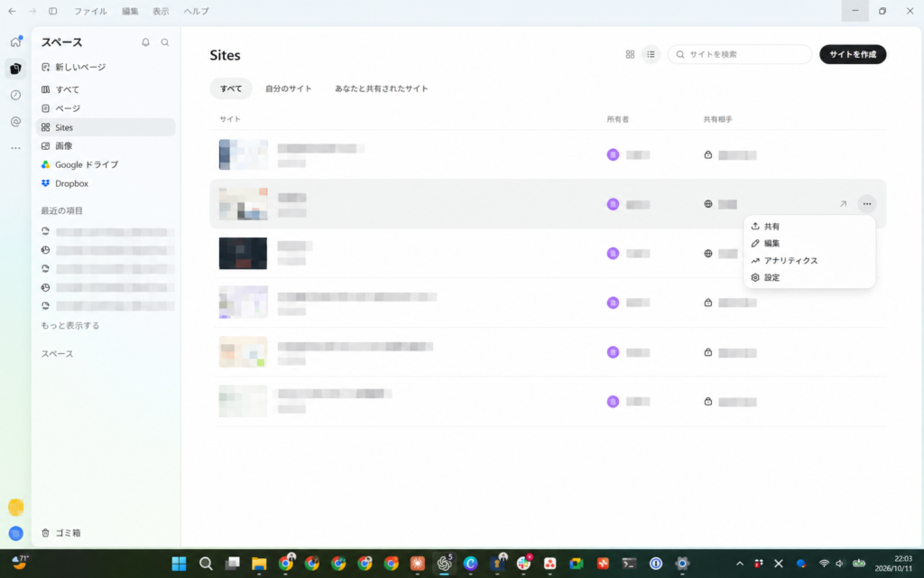Click the Home icon in the left rail
Image resolution: width=924 pixels, height=578 pixels.
[x=16, y=42]
